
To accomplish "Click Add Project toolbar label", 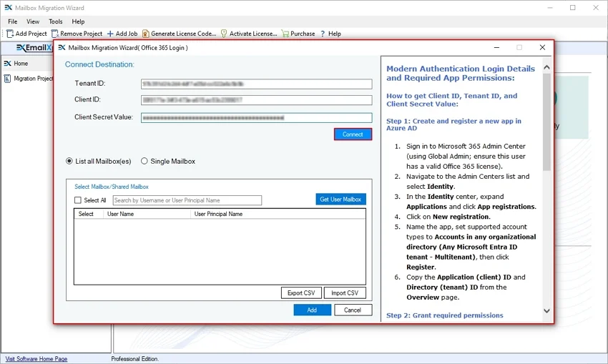I will (x=31, y=34).
